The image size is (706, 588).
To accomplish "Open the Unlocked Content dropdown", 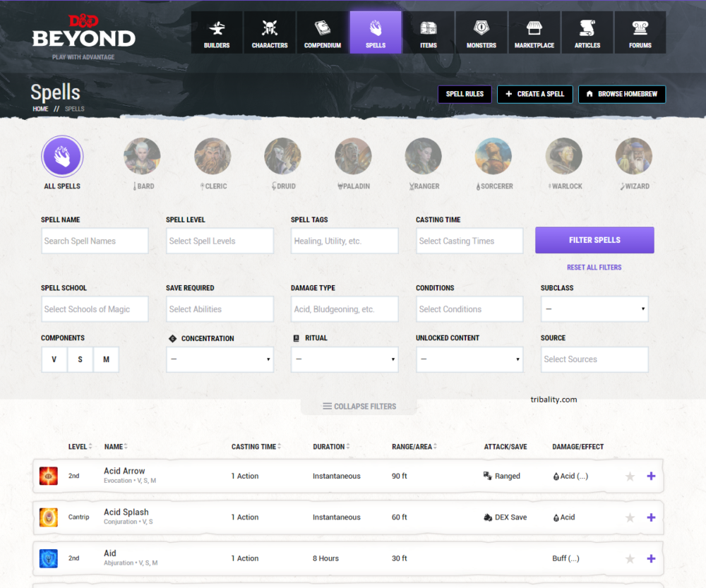I will coord(469,359).
